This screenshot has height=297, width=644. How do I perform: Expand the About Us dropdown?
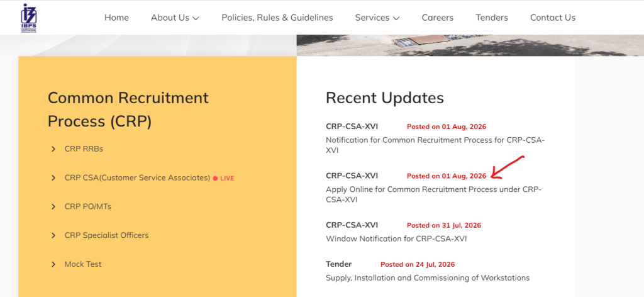175,18
